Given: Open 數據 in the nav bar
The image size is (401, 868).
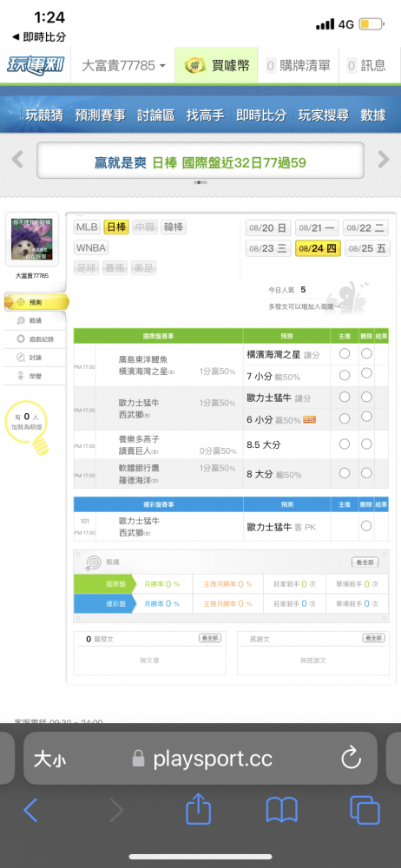Looking at the screenshot, I should click(372, 115).
